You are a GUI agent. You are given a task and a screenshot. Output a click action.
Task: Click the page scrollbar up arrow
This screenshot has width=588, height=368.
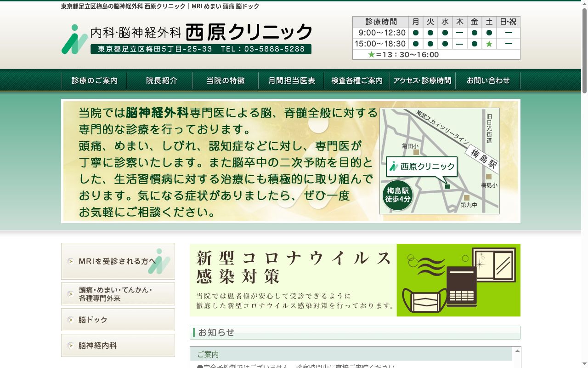(x=584, y=4)
